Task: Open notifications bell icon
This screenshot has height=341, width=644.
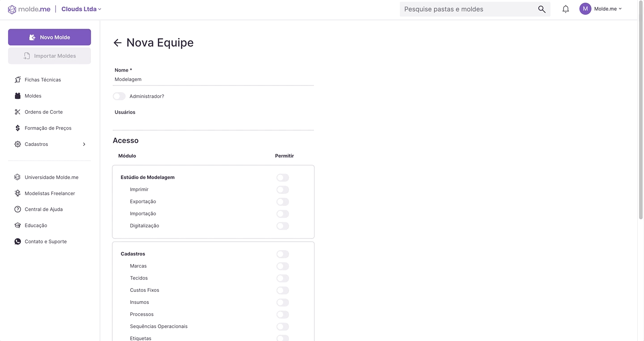Action: [x=566, y=9]
